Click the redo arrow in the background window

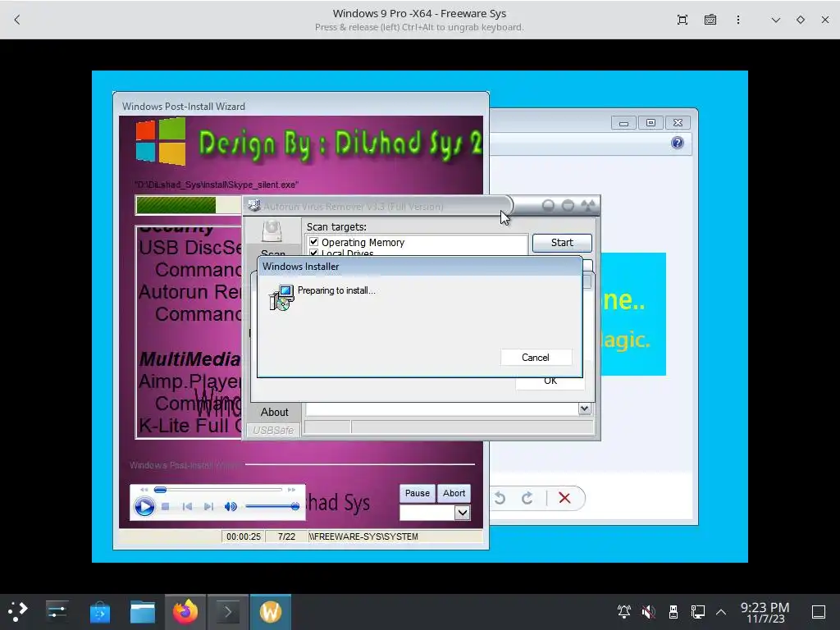coord(527,498)
